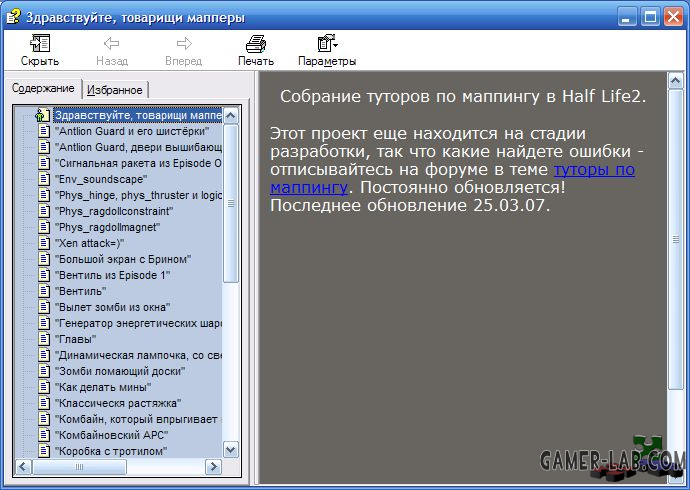Click contents tree scroll down arrow

coord(231,450)
